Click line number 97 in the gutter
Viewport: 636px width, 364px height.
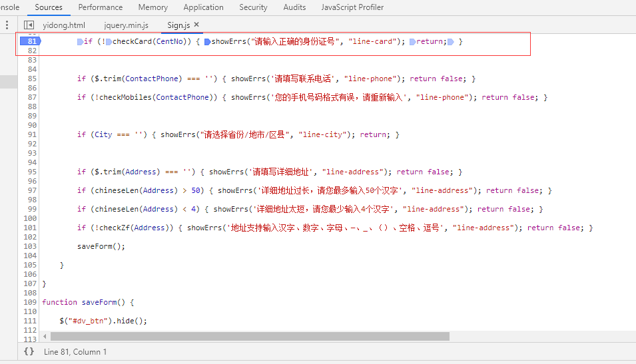32,190
